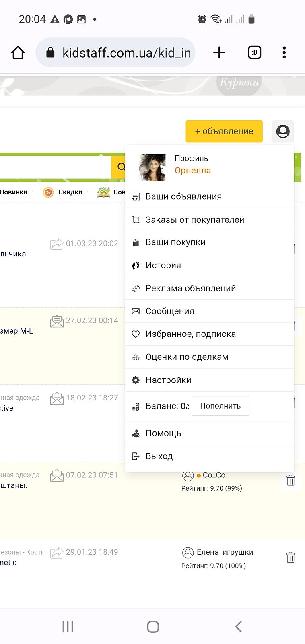
Task: Click the footprints icon next to История
Action: click(x=136, y=266)
